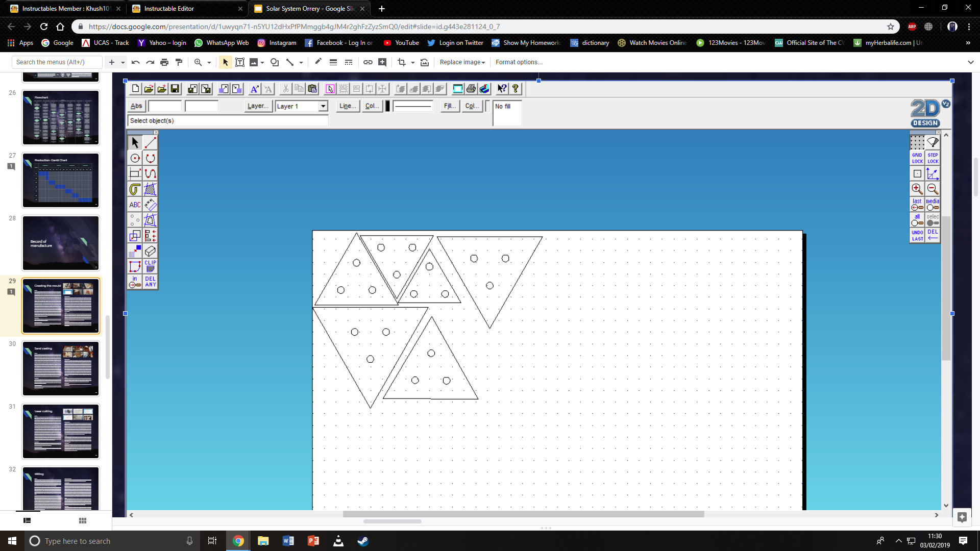980x551 pixels.
Task: Expand the Layer 1 dropdown
Action: pyautogui.click(x=323, y=106)
